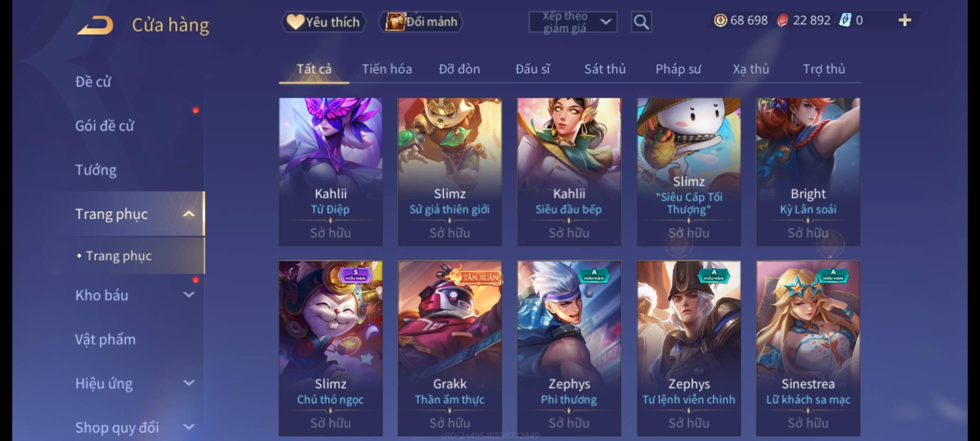Open Đổi mảnh chest exchange
Image resolution: width=980 pixels, height=441 pixels.
coord(421,22)
